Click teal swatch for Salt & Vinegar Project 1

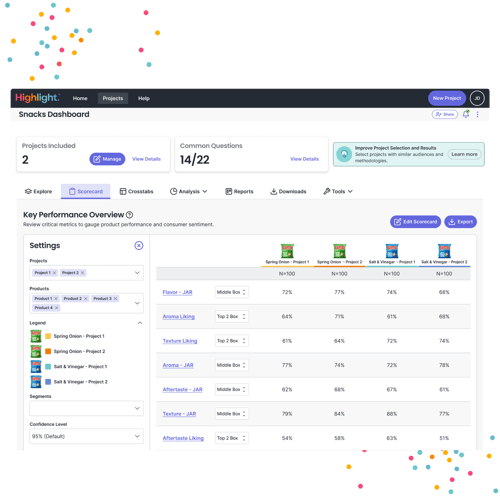click(x=48, y=366)
